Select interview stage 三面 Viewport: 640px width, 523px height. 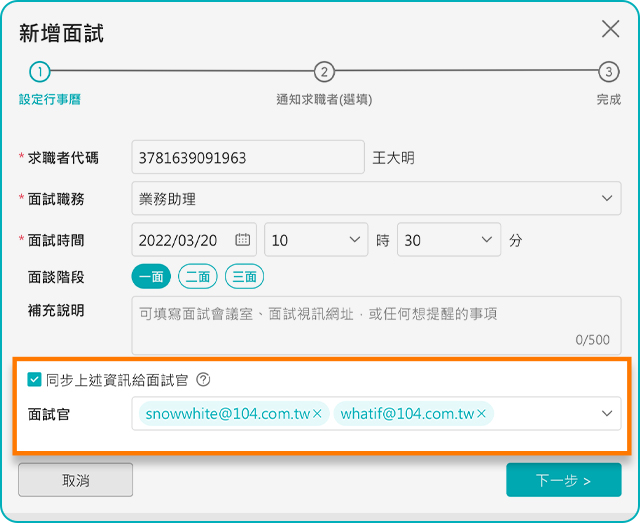tap(244, 277)
